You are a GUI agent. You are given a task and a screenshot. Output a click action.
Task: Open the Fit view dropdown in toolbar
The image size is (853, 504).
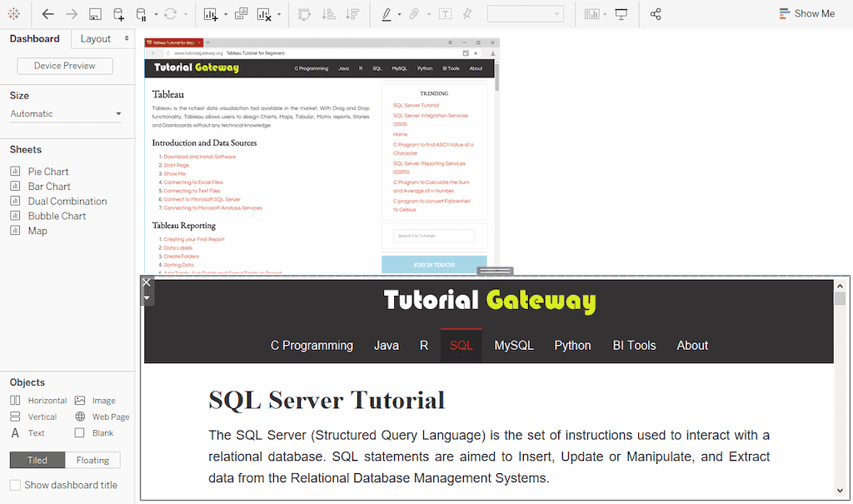click(x=526, y=14)
